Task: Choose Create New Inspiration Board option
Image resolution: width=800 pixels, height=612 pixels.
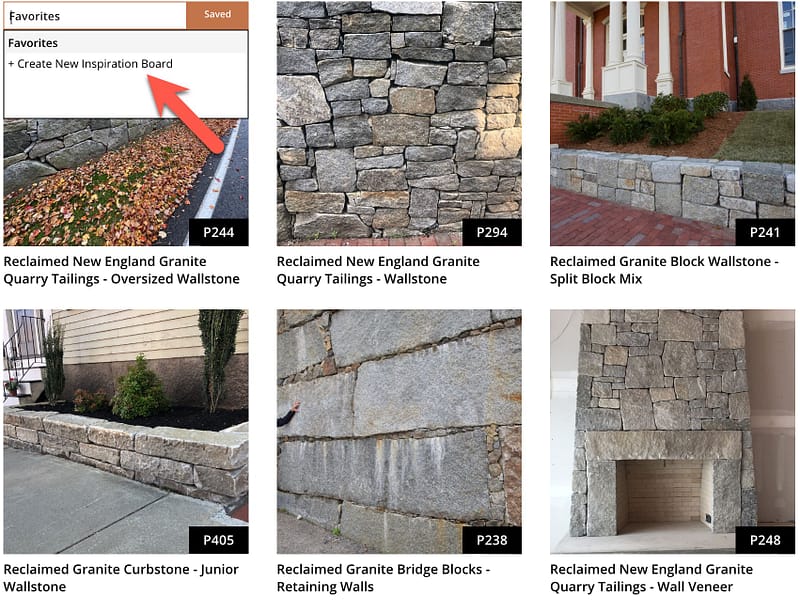Action: (x=90, y=64)
